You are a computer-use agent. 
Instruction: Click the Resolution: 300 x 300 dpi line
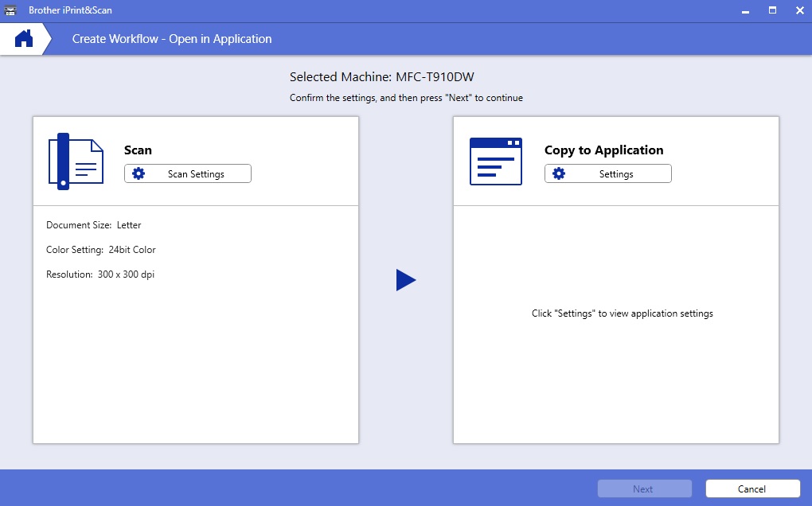(x=100, y=274)
